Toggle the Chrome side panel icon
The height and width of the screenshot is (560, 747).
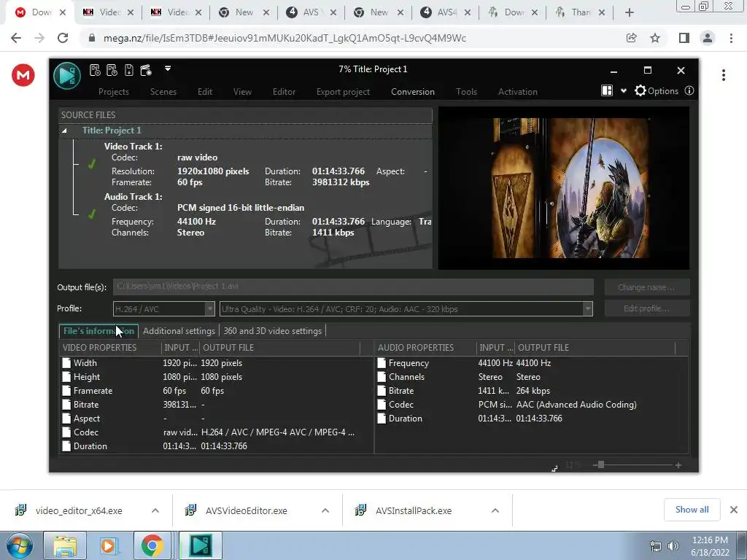[684, 38]
